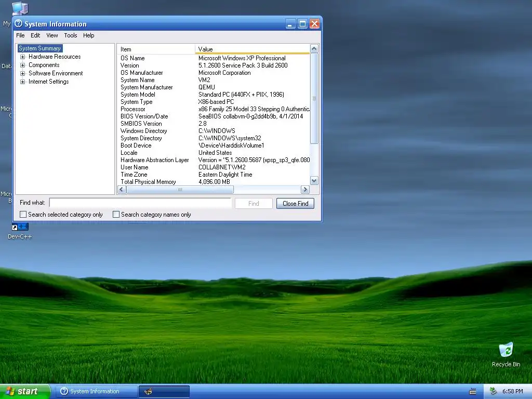Select System Summary in the tree
Image resolution: width=532 pixels, height=399 pixels.
[39, 48]
